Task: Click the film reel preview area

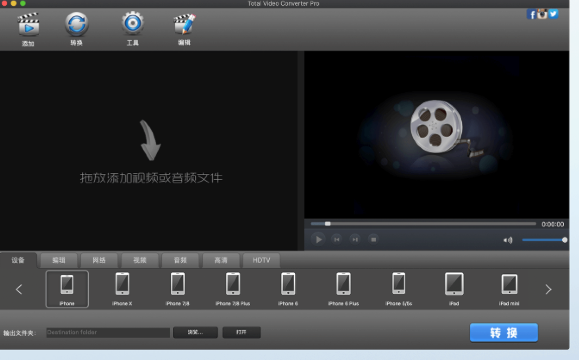Action: point(436,135)
